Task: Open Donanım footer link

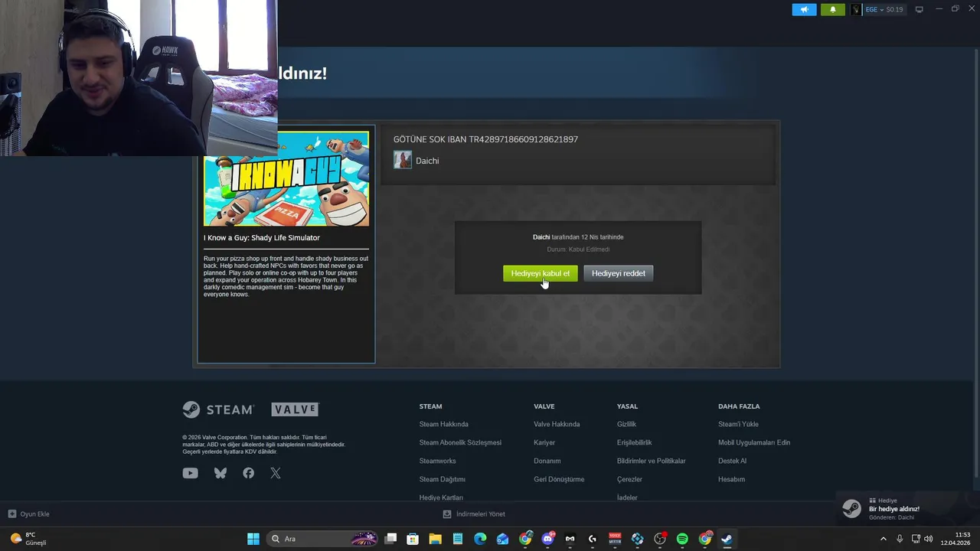Action: pos(547,461)
